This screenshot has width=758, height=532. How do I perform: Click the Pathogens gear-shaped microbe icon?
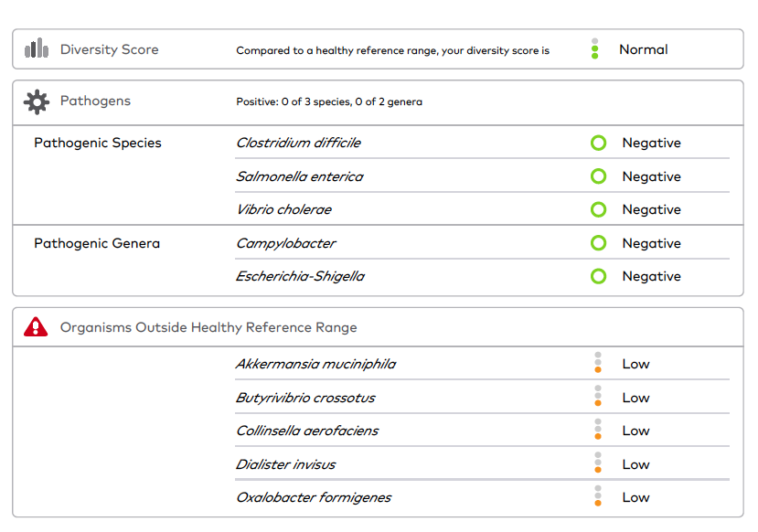tap(37, 101)
